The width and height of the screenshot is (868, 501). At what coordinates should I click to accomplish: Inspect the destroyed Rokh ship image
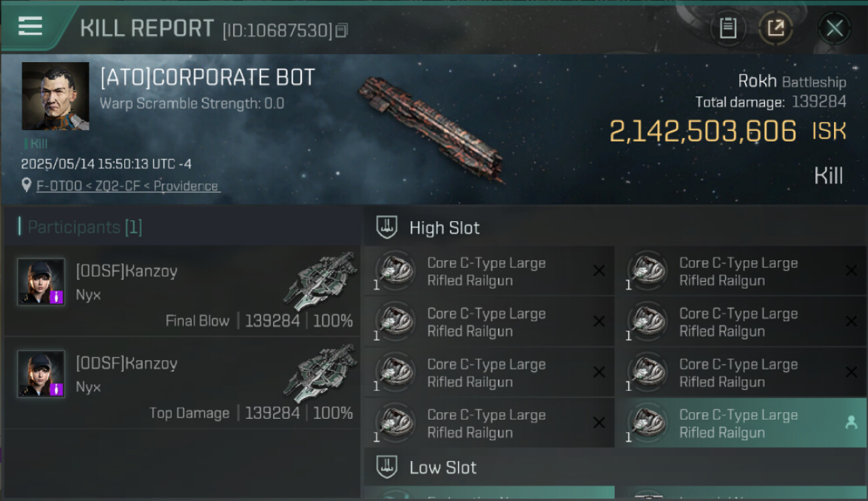(x=431, y=128)
